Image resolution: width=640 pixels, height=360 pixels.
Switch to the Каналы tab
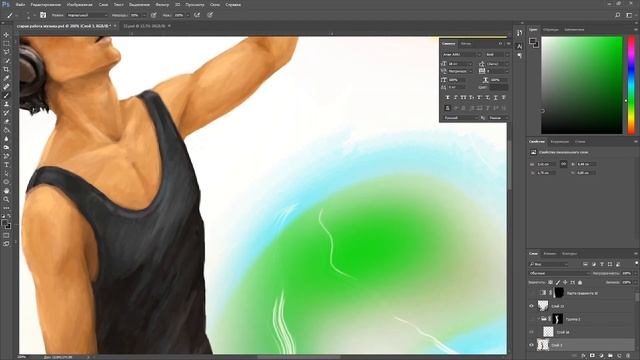click(549, 254)
